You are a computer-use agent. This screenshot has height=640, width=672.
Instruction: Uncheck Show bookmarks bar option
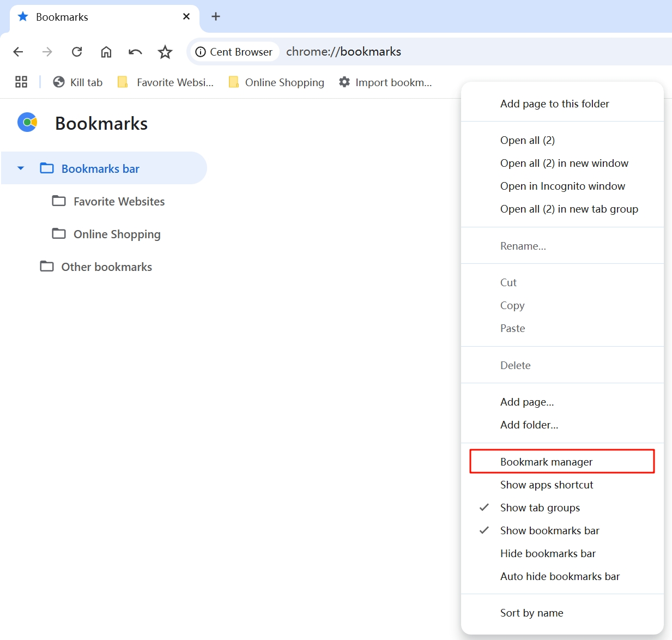[549, 530]
